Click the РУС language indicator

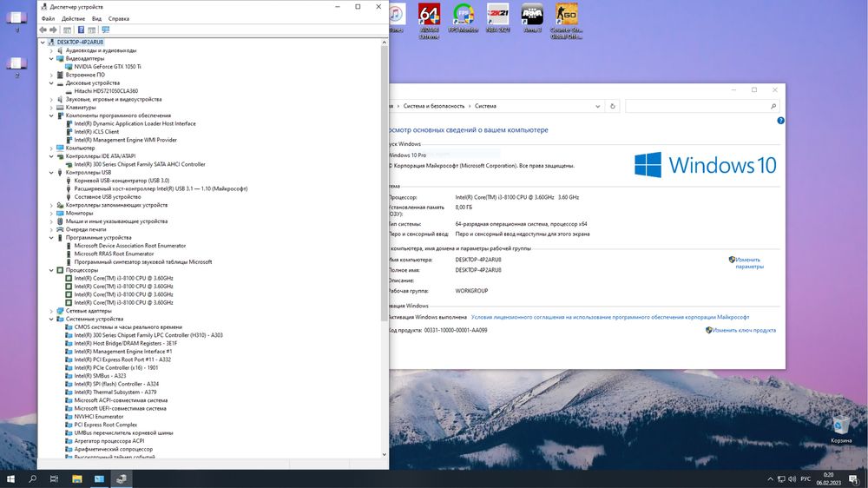[806, 478]
